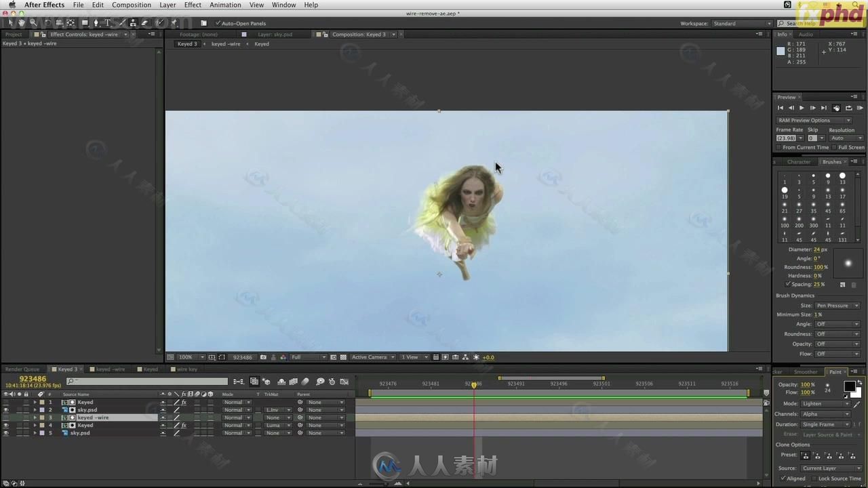Select the Rectangle shape tool

[84, 23]
